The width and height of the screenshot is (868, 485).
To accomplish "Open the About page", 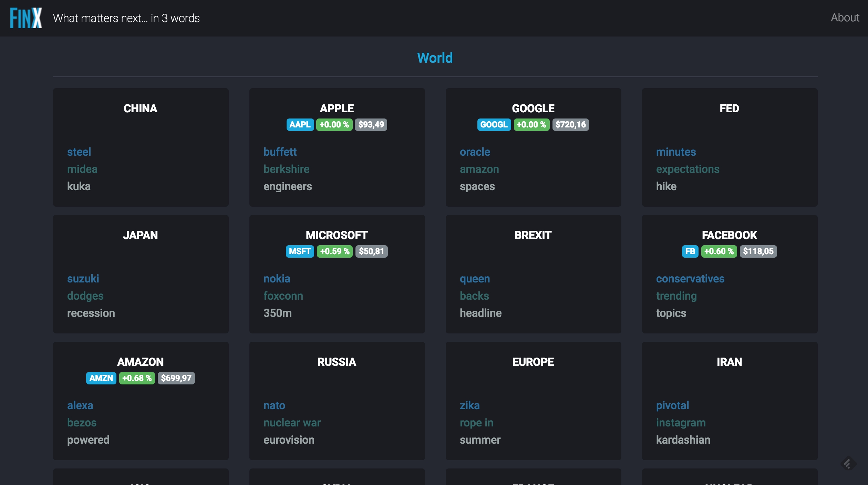I will pyautogui.click(x=845, y=18).
